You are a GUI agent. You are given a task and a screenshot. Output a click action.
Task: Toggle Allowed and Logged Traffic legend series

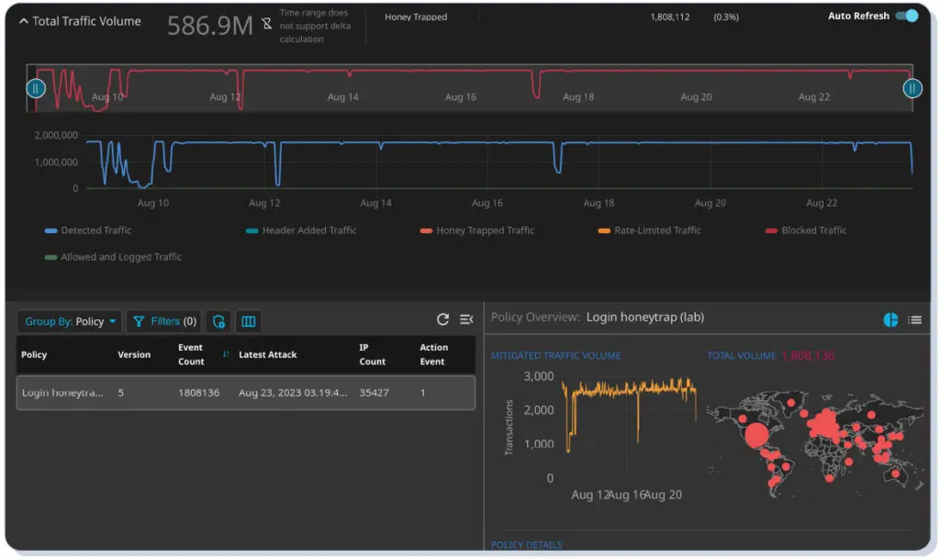(x=113, y=257)
